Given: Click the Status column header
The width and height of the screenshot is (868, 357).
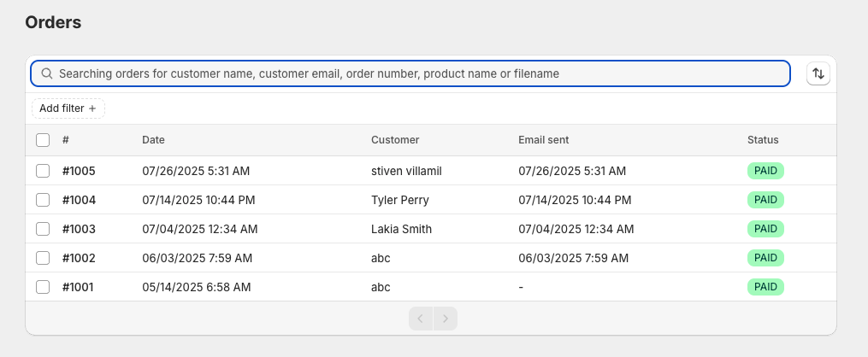Looking at the screenshot, I should 763,140.
